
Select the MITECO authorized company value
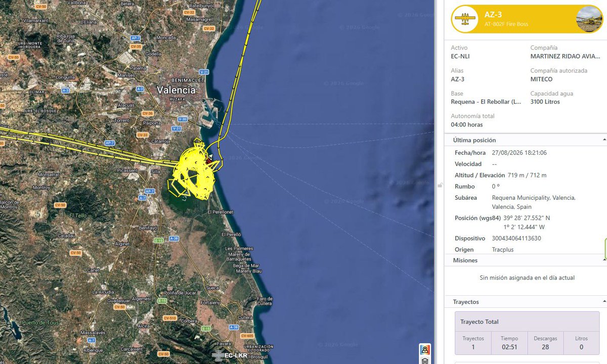tap(541, 79)
